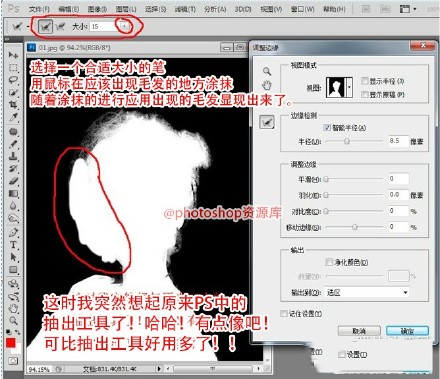The width and height of the screenshot is (440, 379).
Task: Open the 3D(D) menu
Action: [x=243, y=9]
